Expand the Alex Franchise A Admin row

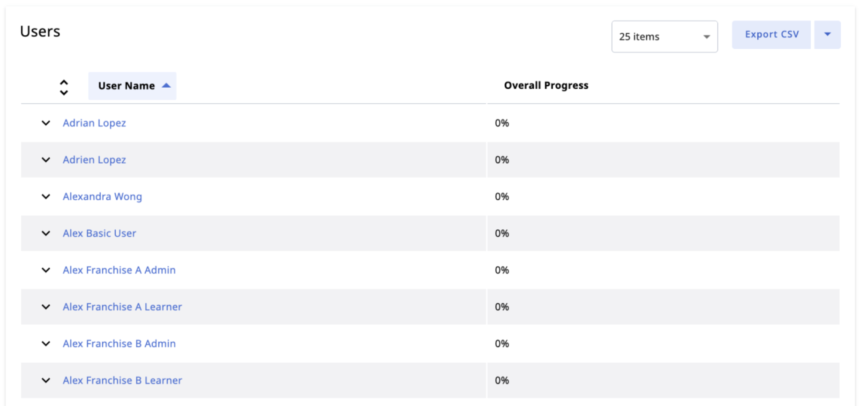coord(46,270)
